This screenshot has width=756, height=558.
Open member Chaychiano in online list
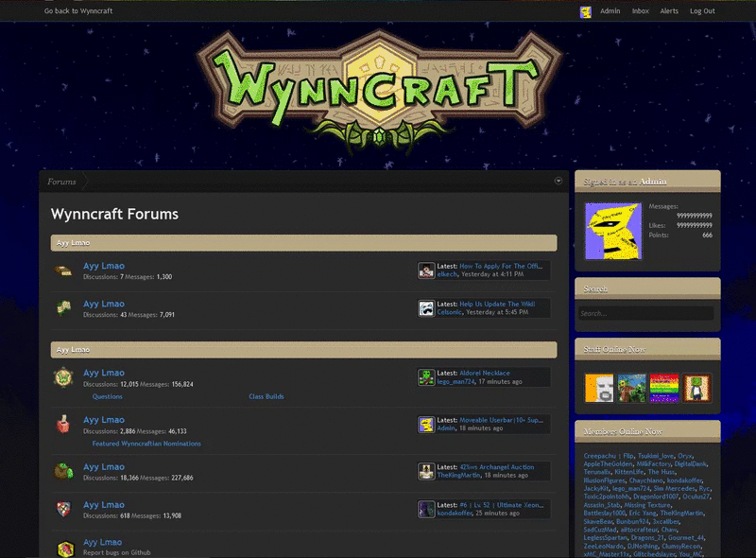point(646,480)
